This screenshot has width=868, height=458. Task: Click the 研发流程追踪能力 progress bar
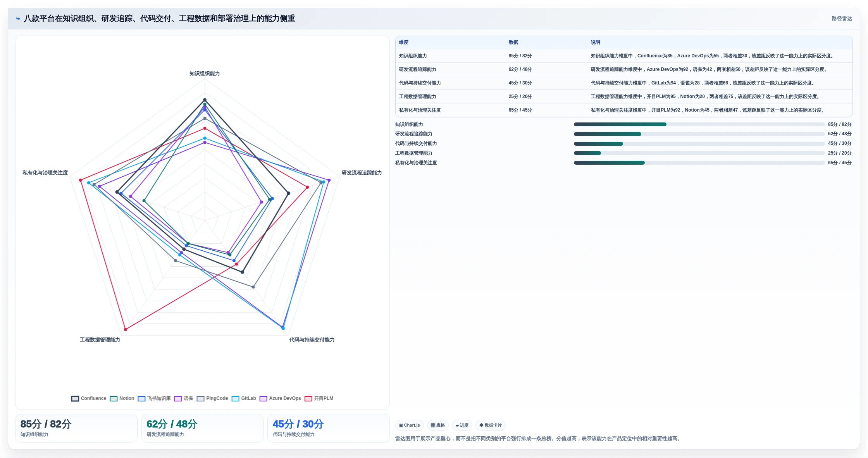click(x=699, y=134)
